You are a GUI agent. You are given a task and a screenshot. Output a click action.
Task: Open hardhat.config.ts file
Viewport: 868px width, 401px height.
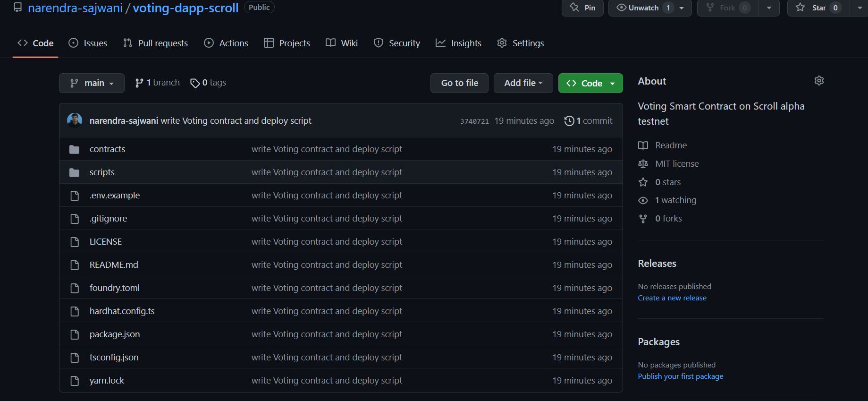point(122,311)
